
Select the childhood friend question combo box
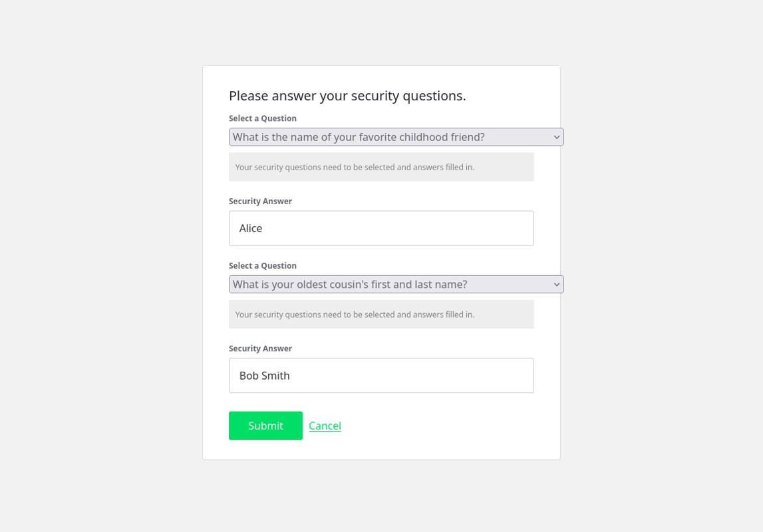(x=396, y=137)
